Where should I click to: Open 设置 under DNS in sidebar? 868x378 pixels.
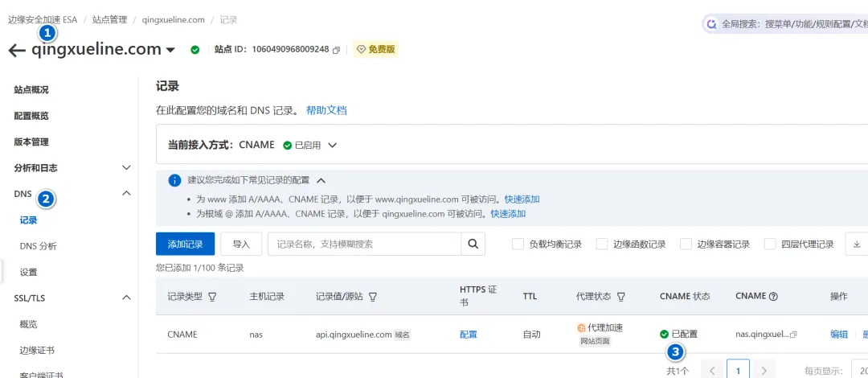tap(28, 272)
